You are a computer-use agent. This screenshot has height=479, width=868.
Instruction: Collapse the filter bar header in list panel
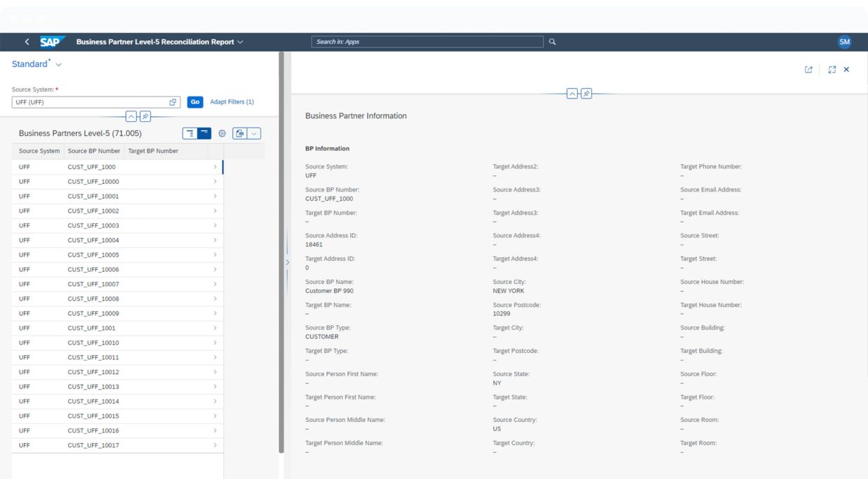click(x=132, y=116)
